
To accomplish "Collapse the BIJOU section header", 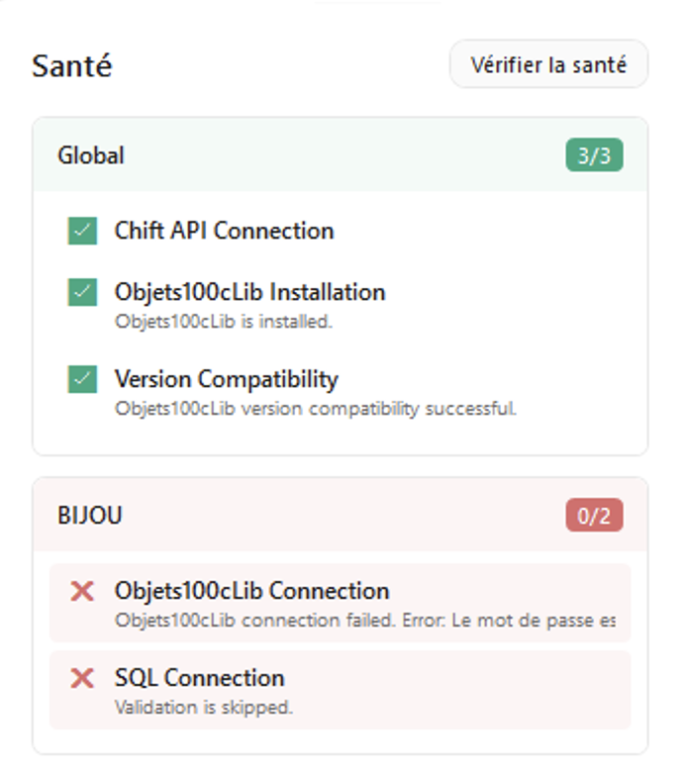I will (340, 515).
